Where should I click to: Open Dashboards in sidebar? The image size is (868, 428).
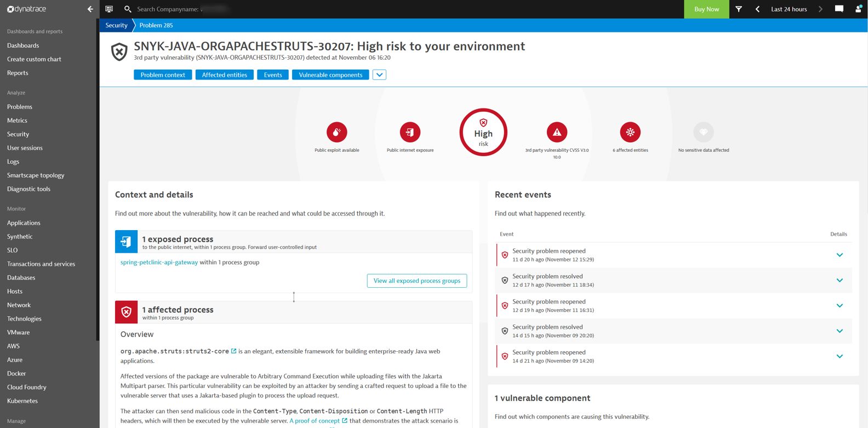pyautogui.click(x=23, y=45)
